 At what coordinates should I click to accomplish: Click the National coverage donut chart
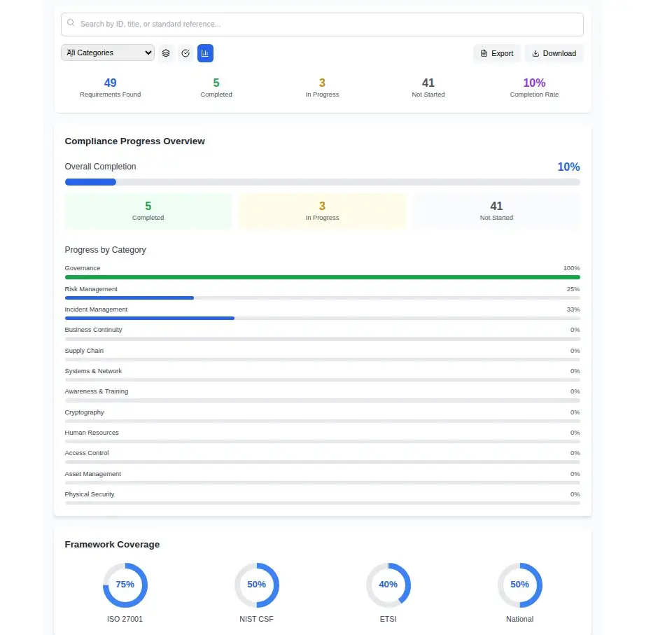pos(520,585)
